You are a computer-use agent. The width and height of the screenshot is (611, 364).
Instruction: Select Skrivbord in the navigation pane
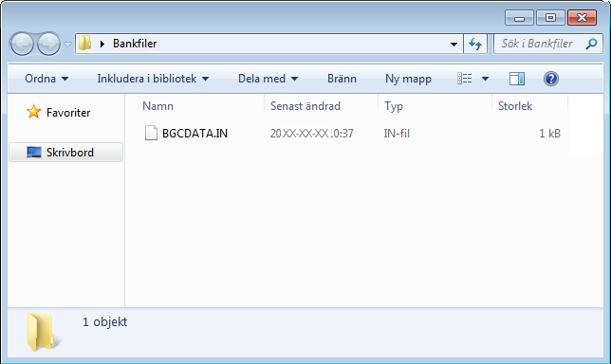point(65,153)
